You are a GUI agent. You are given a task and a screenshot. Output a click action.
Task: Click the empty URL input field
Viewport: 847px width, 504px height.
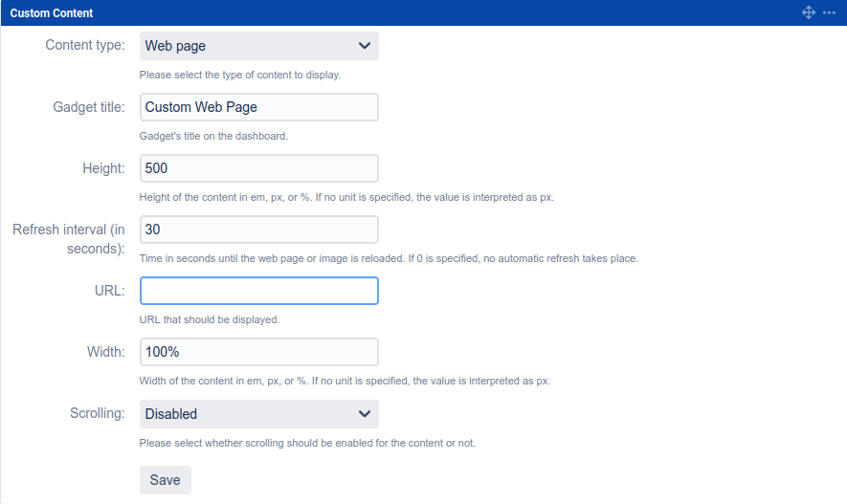(x=258, y=291)
